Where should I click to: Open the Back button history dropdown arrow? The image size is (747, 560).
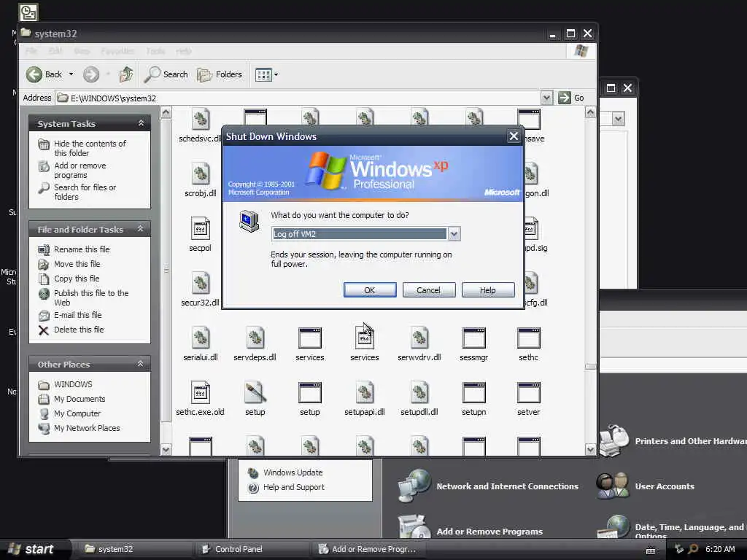tap(71, 74)
